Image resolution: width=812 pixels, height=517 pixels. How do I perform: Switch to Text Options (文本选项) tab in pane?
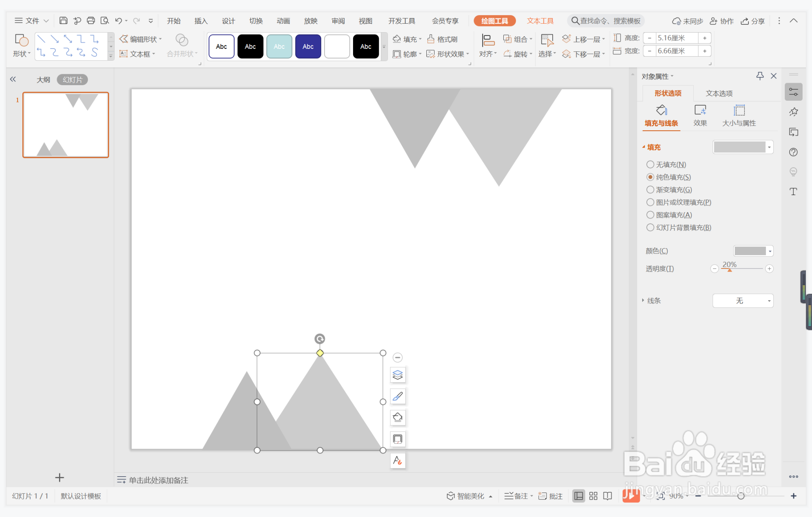point(719,93)
